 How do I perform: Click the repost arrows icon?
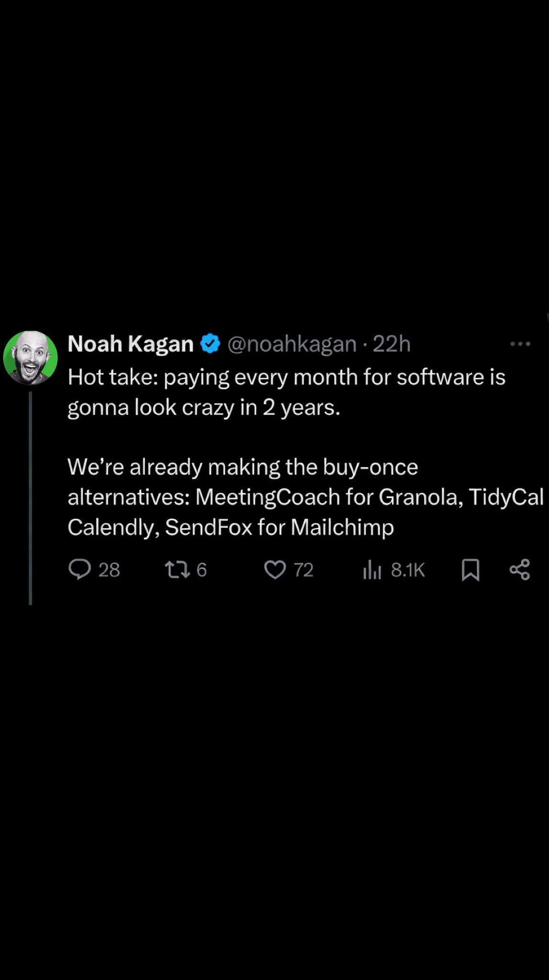[177, 569]
